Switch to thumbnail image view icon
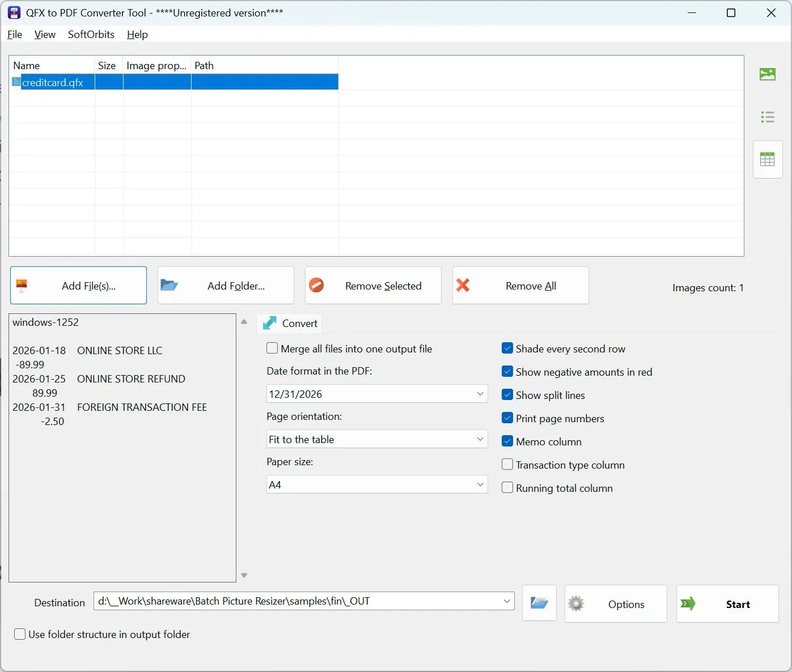Image resolution: width=792 pixels, height=672 pixels. 768,74
